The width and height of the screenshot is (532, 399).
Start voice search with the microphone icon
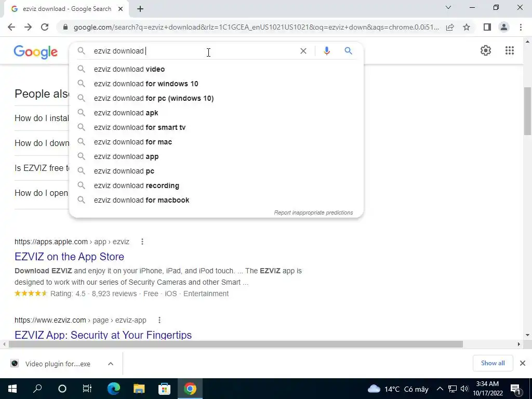pyautogui.click(x=326, y=51)
